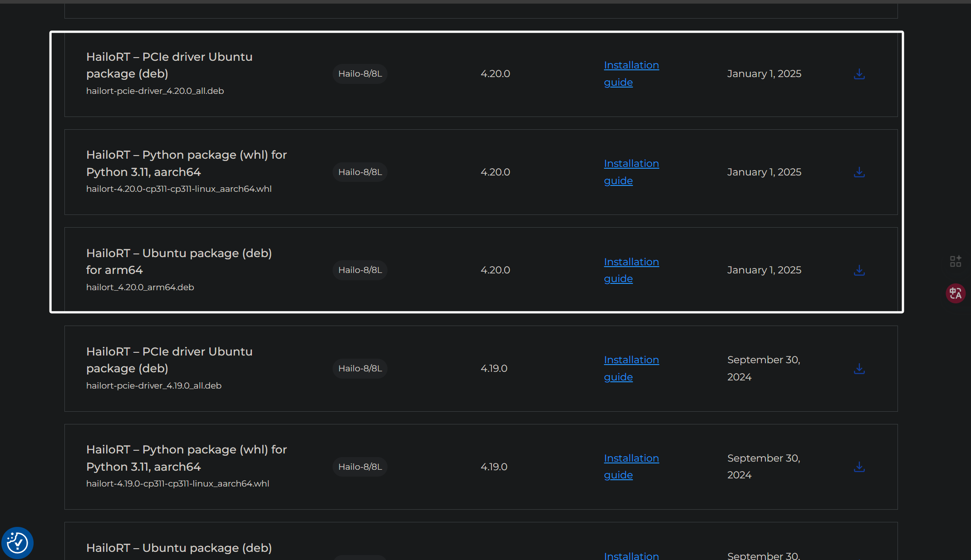The image size is (971, 560).
Task: Click filename hailort-pcie-driver_4.19.0_all.deb
Action: (154, 386)
